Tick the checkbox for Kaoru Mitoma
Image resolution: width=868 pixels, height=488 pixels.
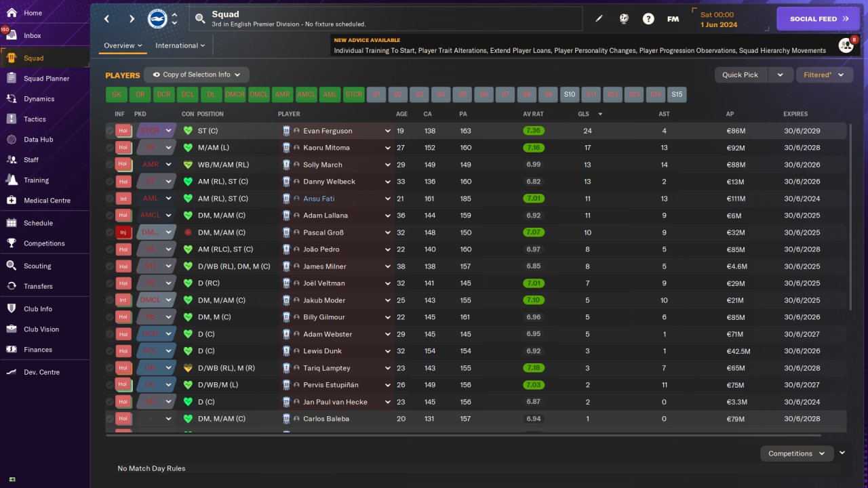[110, 148]
